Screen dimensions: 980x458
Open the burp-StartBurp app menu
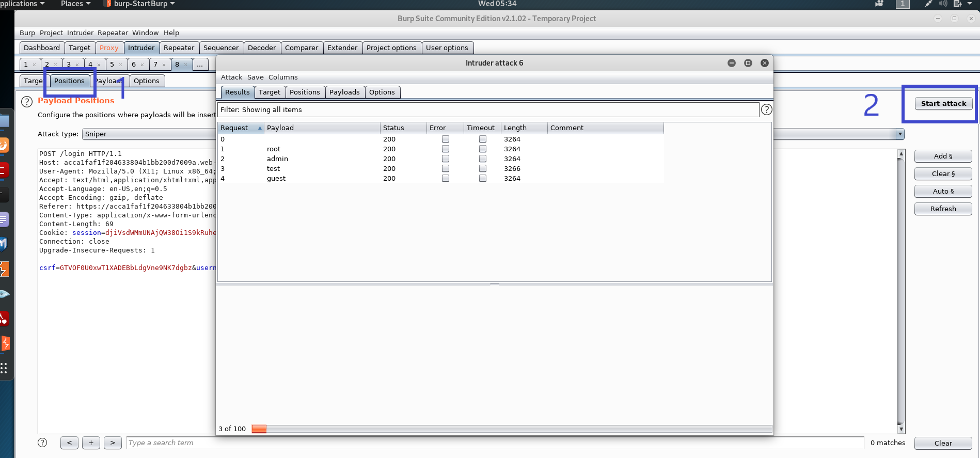(x=140, y=4)
